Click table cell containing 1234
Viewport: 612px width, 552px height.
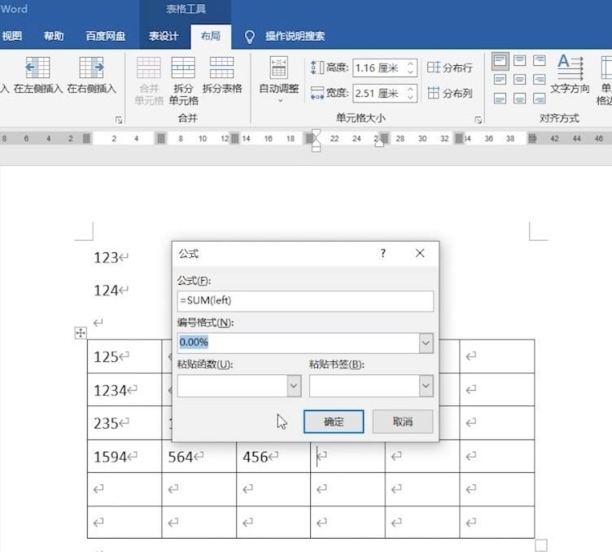[x=125, y=390]
